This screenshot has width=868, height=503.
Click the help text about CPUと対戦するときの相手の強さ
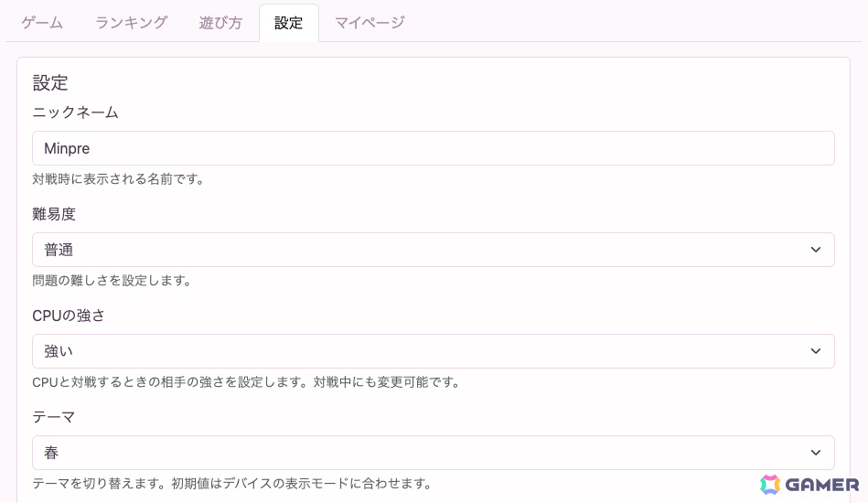coord(246,382)
